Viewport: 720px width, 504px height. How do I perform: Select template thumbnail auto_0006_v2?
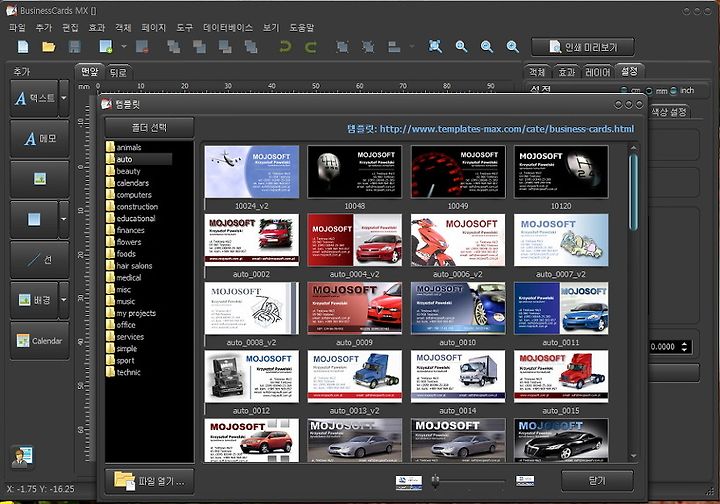point(458,241)
